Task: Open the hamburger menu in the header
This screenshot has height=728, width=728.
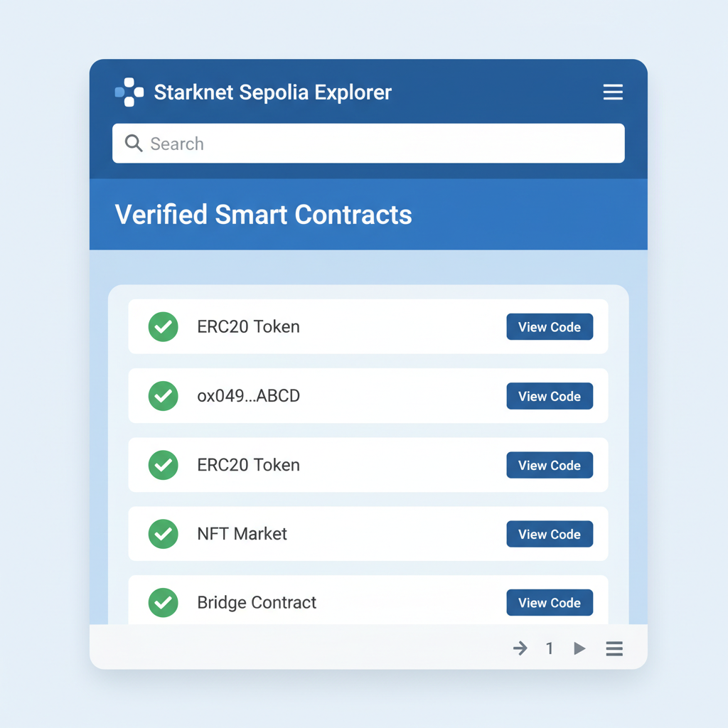Action: pyautogui.click(x=613, y=92)
